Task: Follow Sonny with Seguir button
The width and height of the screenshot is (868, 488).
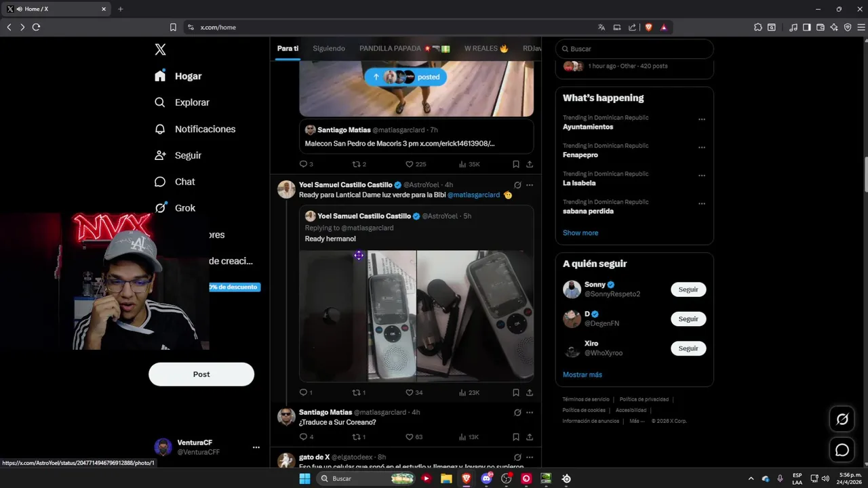Action: point(688,289)
